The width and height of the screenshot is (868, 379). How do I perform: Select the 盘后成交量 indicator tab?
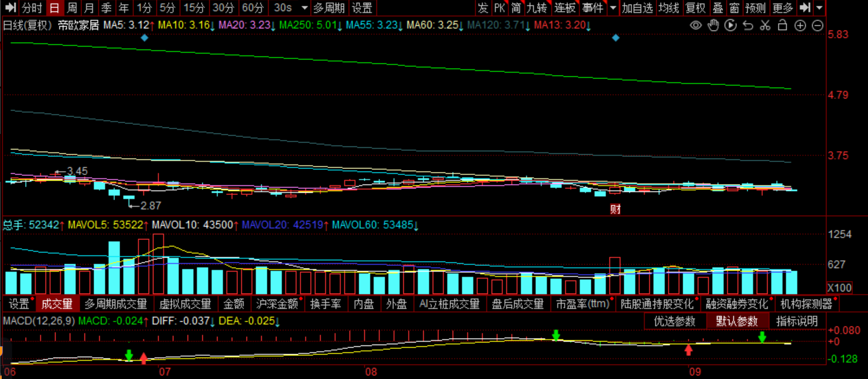[x=517, y=303]
